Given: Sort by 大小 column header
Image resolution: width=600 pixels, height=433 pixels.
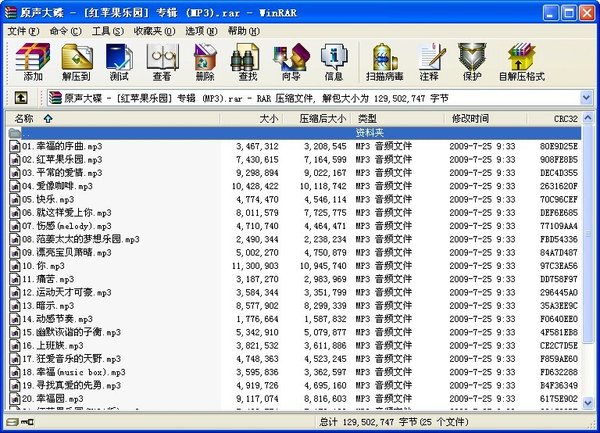Looking at the screenshot, I should (x=251, y=119).
